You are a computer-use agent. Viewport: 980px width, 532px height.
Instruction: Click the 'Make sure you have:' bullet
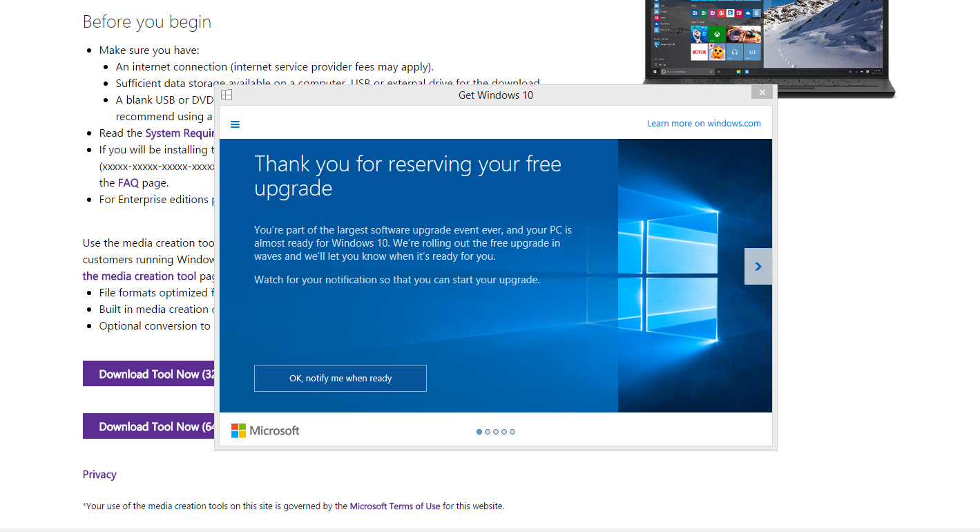(x=149, y=50)
